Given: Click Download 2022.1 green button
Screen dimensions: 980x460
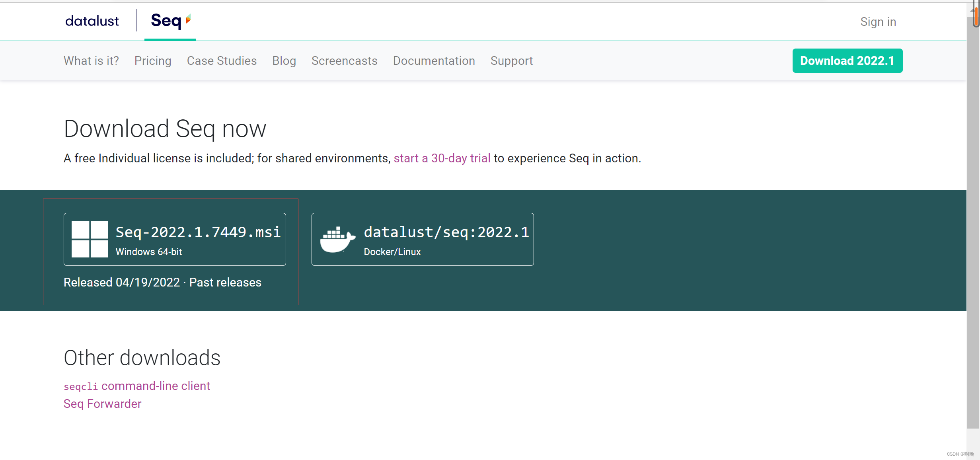Looking at the screenshot, I should coord(847,60).
